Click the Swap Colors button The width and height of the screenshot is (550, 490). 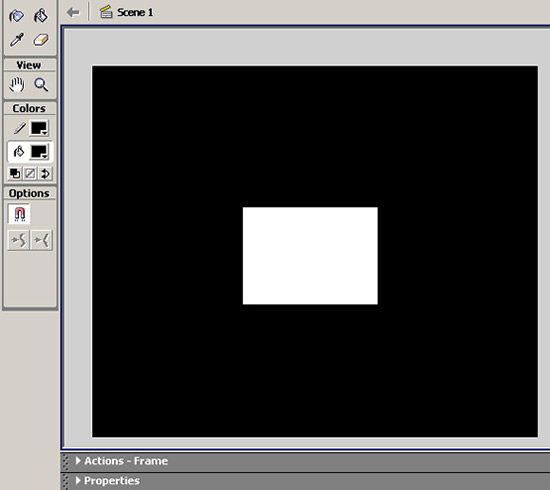pos(45,173)
